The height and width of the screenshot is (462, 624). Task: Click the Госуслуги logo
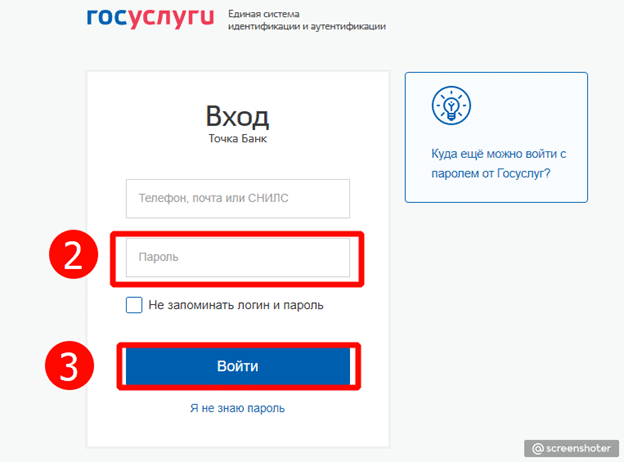[150, 18]
